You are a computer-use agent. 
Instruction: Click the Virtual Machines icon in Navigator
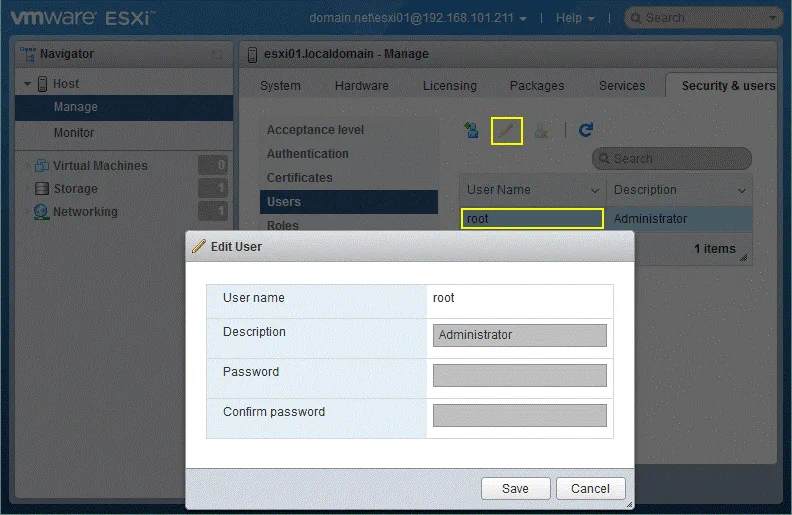41,166
